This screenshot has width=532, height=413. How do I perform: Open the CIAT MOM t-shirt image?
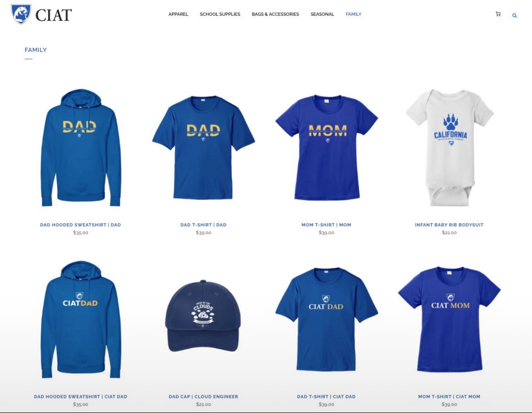[x=449, y=319]
